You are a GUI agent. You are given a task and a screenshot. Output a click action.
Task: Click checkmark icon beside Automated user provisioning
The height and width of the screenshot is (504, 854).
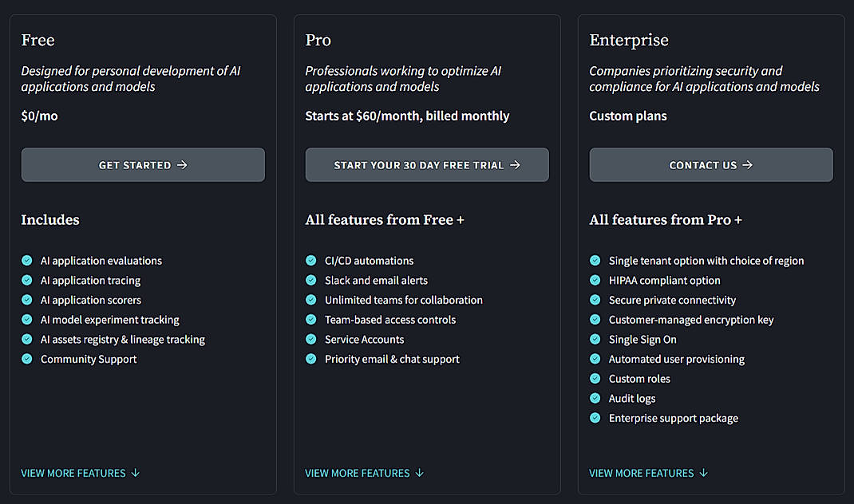[x=595, y=358]
